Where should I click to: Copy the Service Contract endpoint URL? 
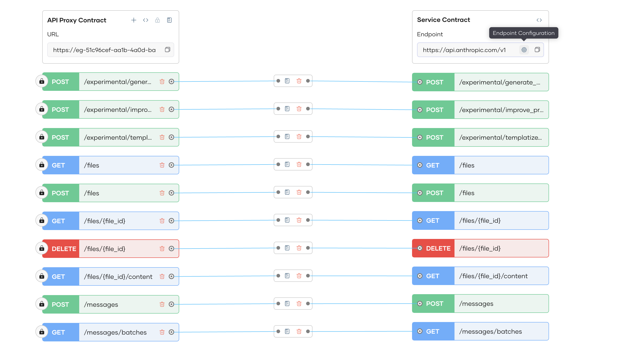537,50
